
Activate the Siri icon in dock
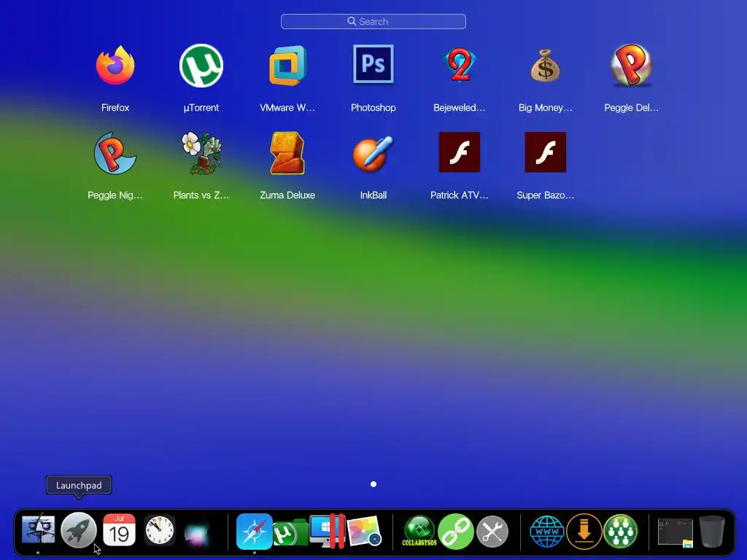tap(197, 534)
